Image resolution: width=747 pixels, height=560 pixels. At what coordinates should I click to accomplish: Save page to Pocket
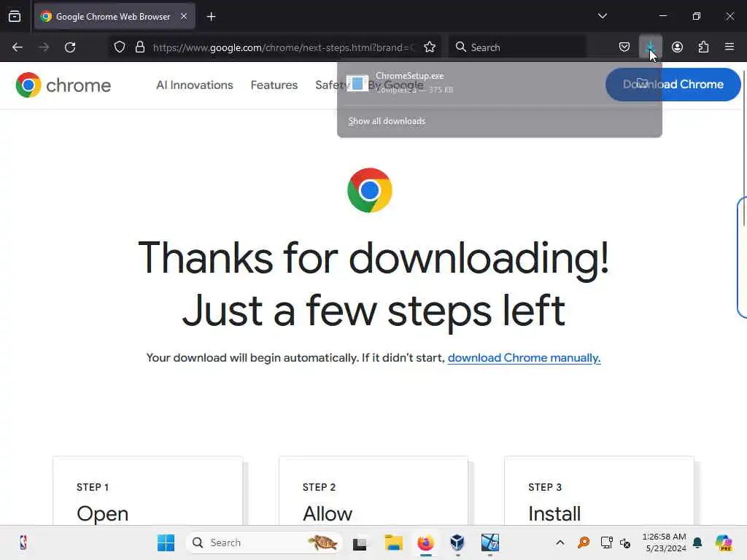point(624,47)
